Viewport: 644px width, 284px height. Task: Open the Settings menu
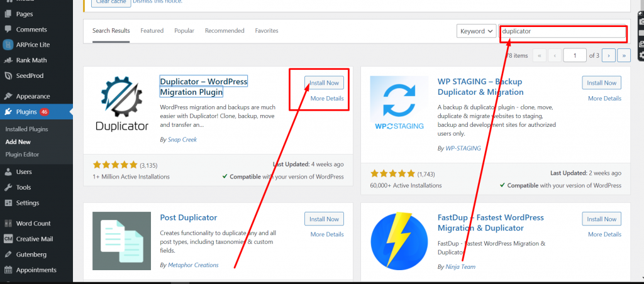tap(28, 203)
